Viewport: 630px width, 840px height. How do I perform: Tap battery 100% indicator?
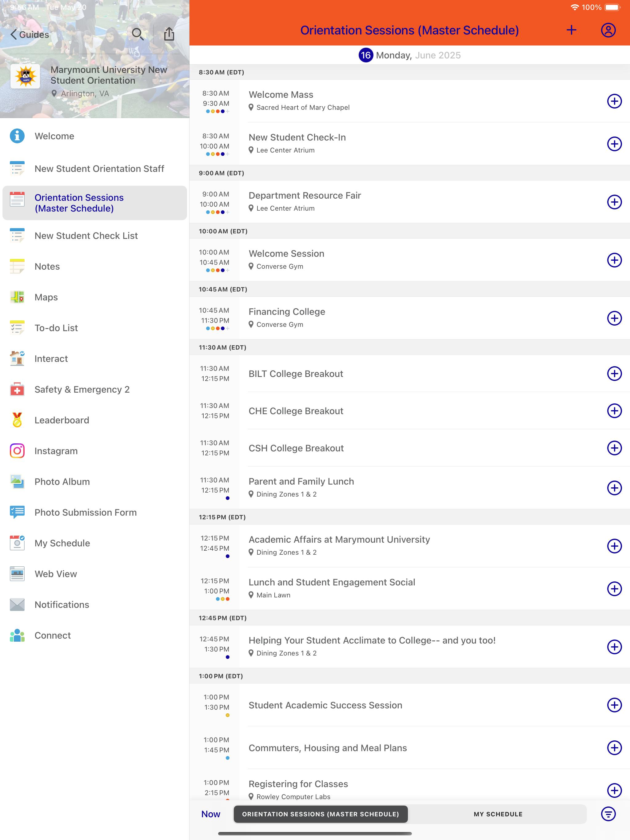tap(600, 7)
